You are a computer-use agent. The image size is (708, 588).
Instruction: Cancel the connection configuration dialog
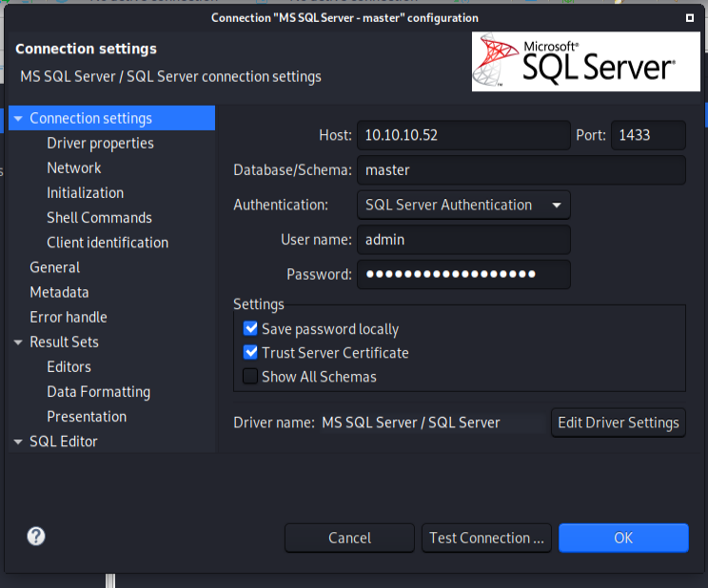point(349,538)
